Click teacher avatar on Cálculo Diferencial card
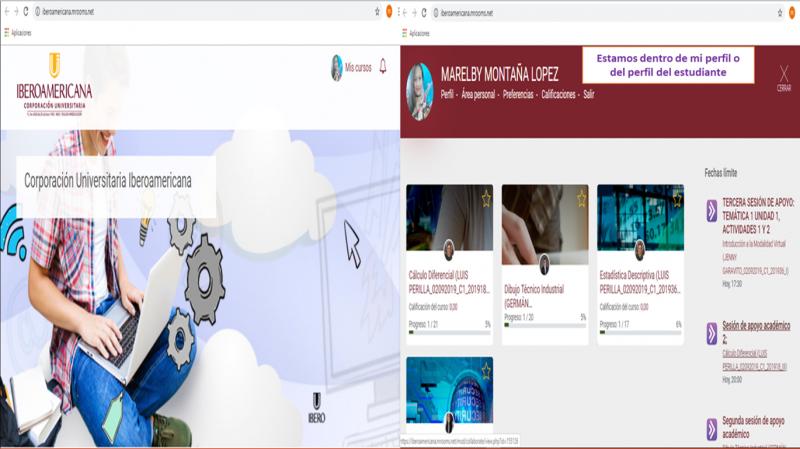The width and height of the screenshot is (800, 449). pos(449,250)
